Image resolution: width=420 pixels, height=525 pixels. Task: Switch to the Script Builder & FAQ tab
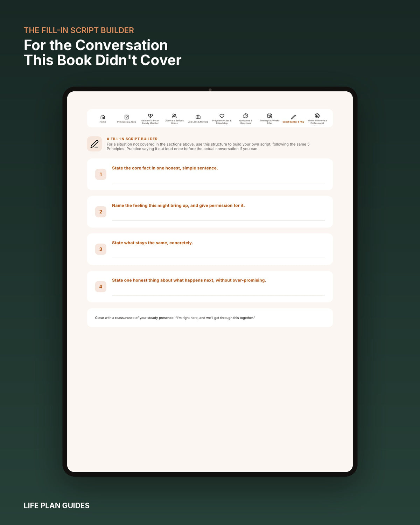pyautogui.click(x=293, y=119)
